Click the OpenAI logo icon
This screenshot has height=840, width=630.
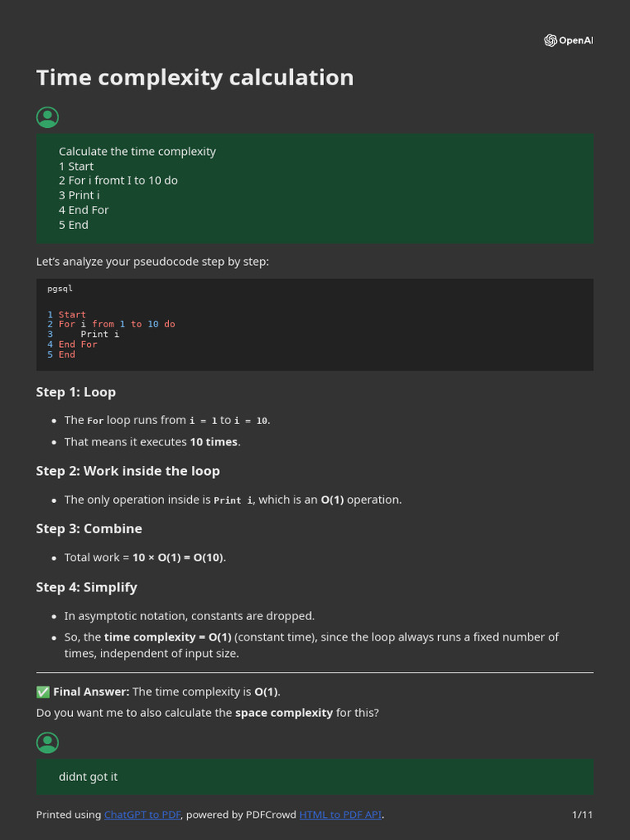pyautogui.click(x=550, y=40)
